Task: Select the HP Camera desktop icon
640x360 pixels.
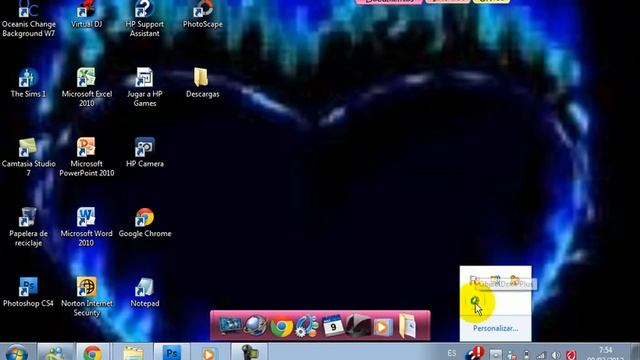Action: pos(144,153)
